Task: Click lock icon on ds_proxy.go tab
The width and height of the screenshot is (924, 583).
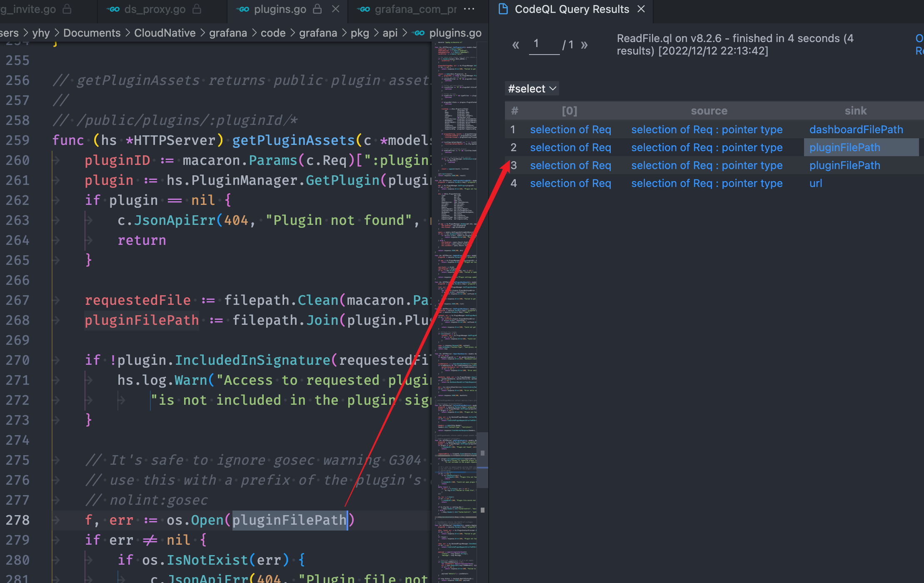Action: pyautogui.click(x=197, y=9)
